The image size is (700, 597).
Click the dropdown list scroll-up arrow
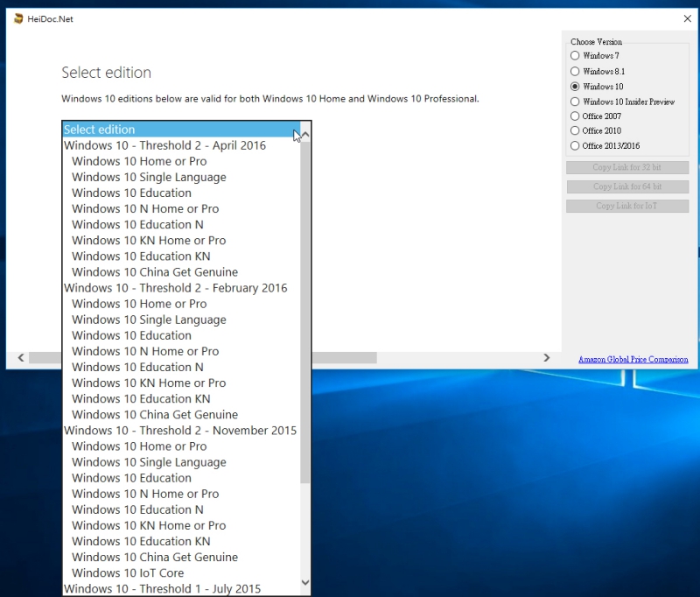[x=305, y=135]
